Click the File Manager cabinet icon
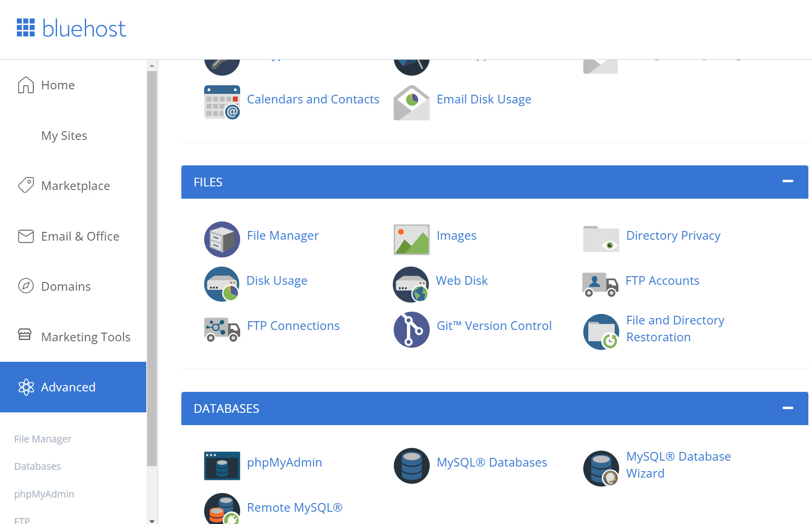This screenshot has width=812, height=524. [x=222, y=239]
